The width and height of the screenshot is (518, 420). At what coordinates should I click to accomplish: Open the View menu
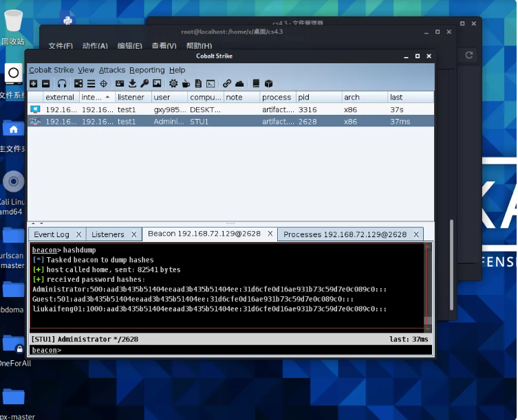click(x=86, y=70)
